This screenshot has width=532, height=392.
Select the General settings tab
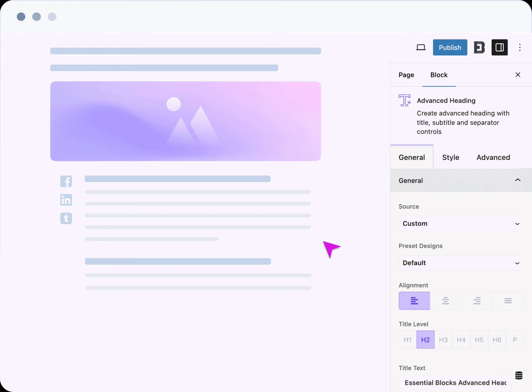pyautogui.click(x=412, y=157)
